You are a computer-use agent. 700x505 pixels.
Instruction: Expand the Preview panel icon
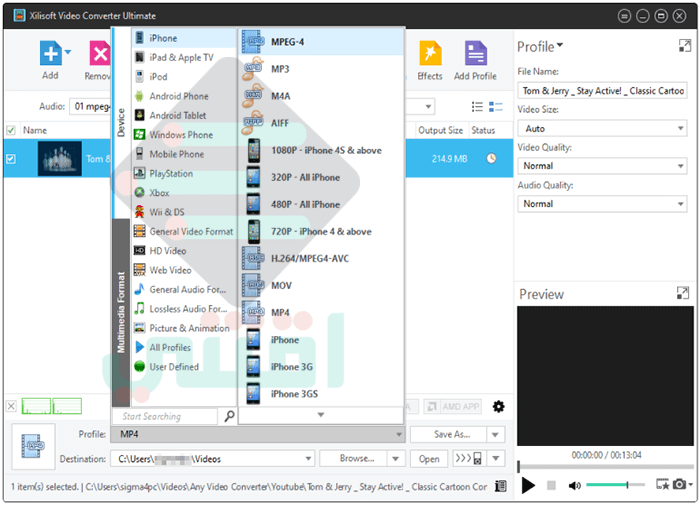683,293
